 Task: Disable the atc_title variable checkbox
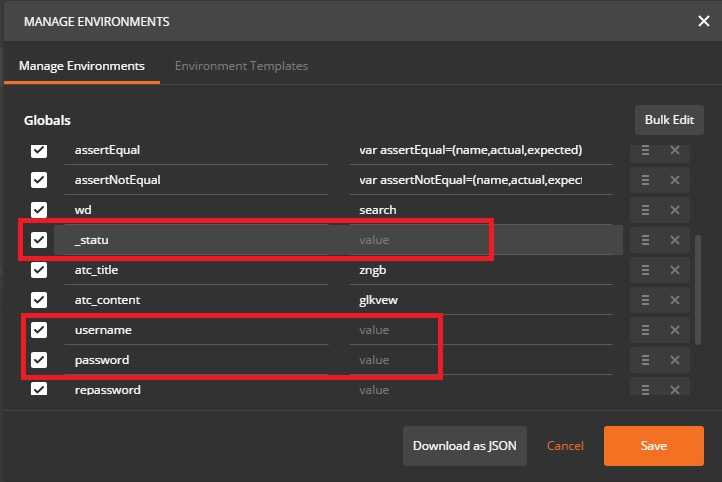39,270
